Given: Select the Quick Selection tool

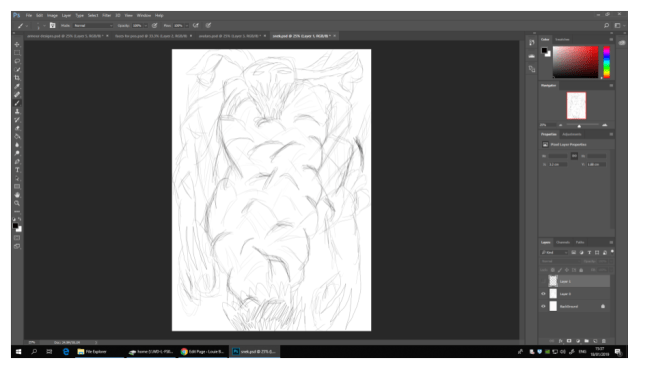Looking at the screenshot, I should click(17, 69).
